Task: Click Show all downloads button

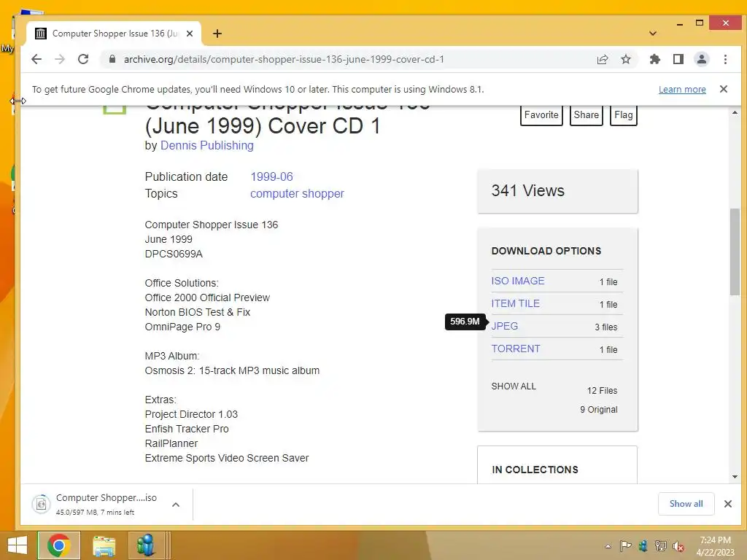Action: tap(686, 504)
